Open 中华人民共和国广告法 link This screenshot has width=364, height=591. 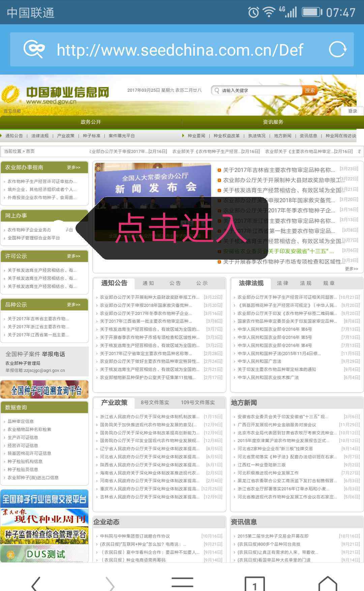tap(260, 361)
